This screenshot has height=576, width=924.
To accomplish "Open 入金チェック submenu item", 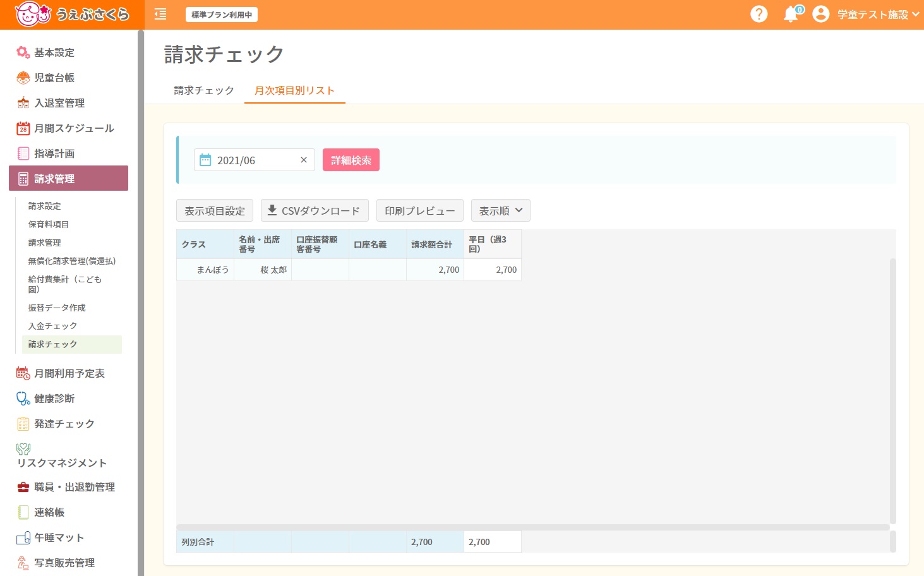I will click(52, 326).
